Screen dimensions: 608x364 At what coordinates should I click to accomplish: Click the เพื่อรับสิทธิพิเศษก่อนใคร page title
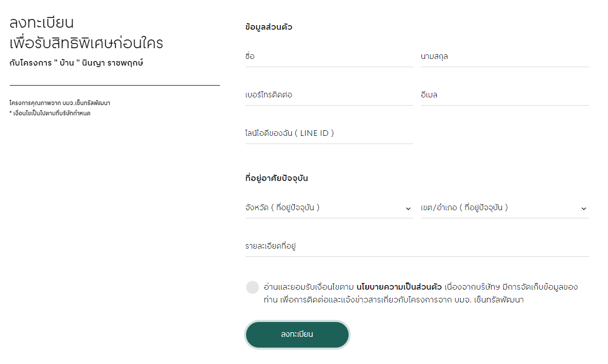coord(86,44)
